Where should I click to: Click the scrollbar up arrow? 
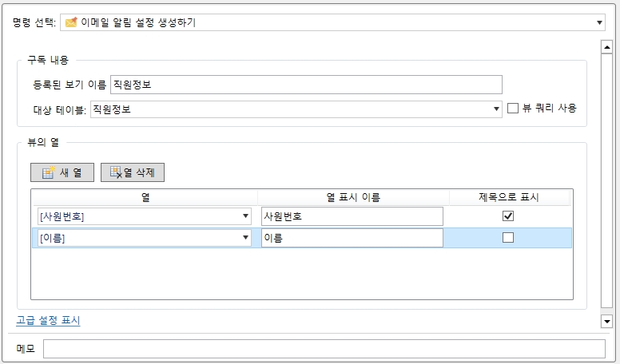point(606,46)
